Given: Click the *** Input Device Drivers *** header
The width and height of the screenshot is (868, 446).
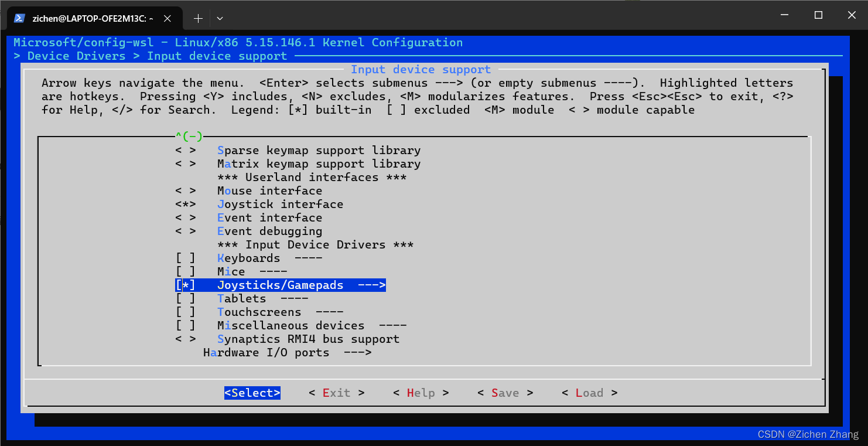Looking at the screenshot, I should [x=315, y=245].
